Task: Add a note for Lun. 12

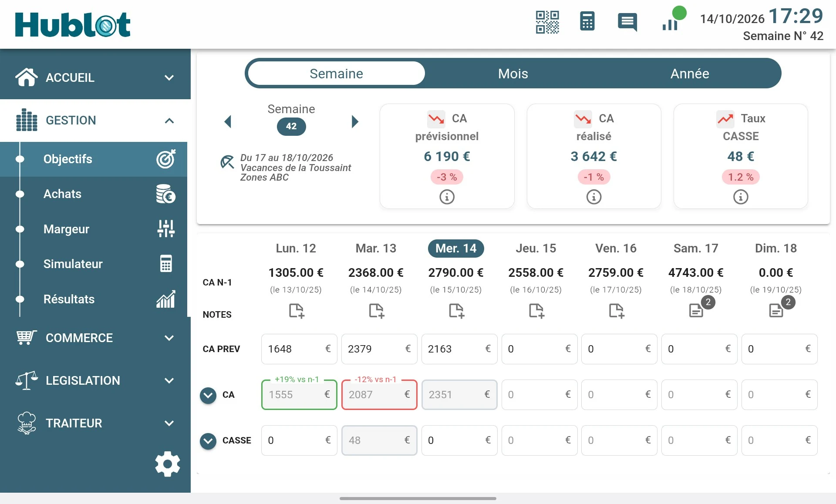Action: coord(297,311)
